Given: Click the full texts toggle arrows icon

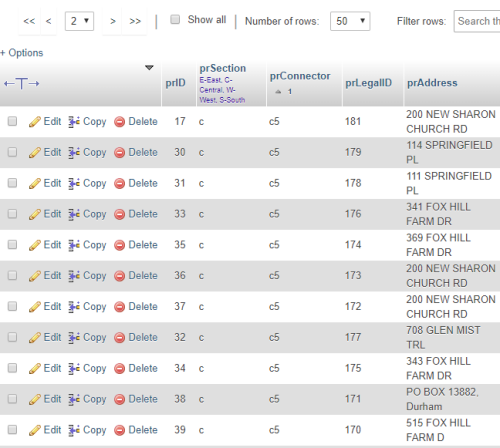Looking at the screenshot, I should coord(22,83).
